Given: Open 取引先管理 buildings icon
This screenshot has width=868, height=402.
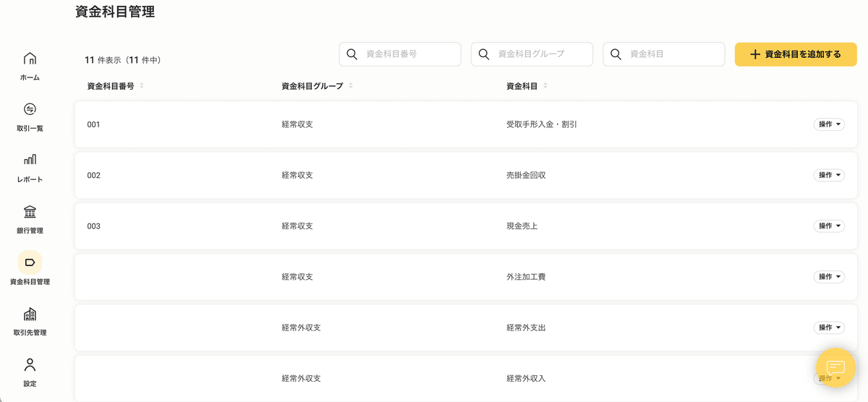Looking at the screenshot, I should pyautogui.click(x=30, y=314).
